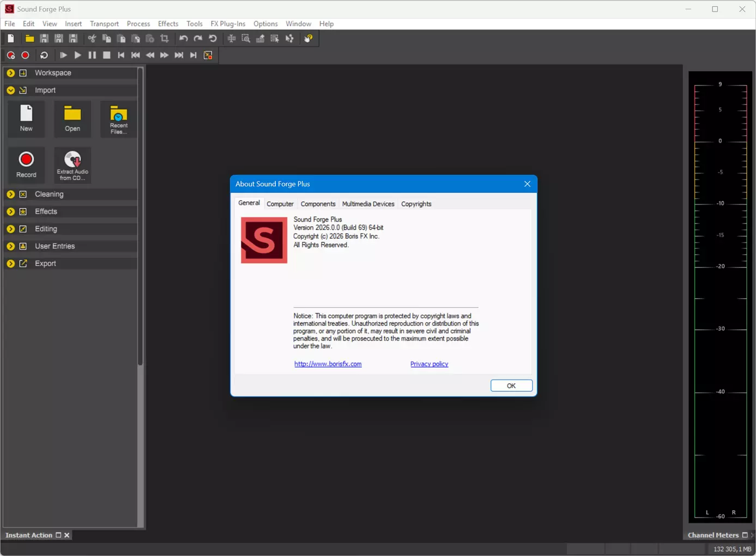
Task: Toggle Loop Playback in transport bar
Action: pos(44,55)
